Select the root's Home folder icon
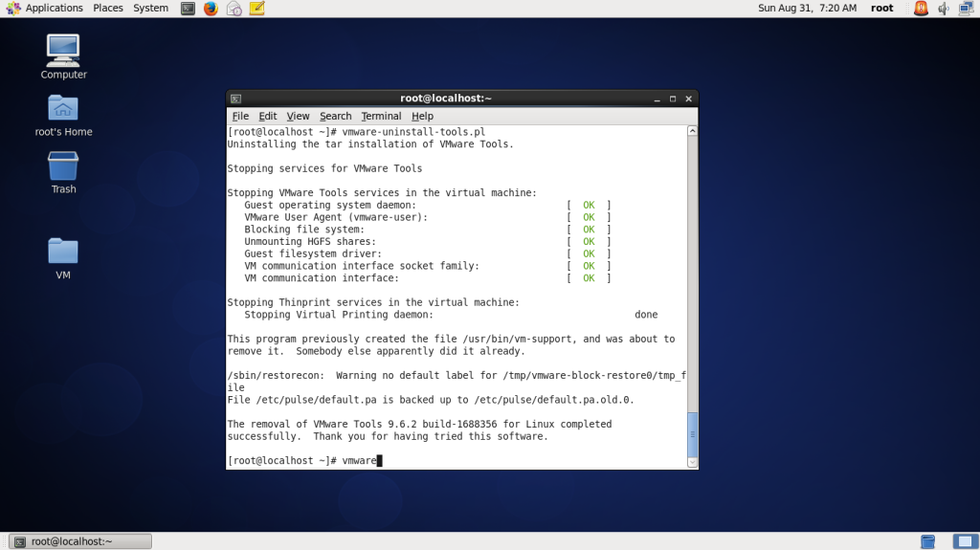The width and height of the screenshot is (980, 550). [x=63, y=117]
